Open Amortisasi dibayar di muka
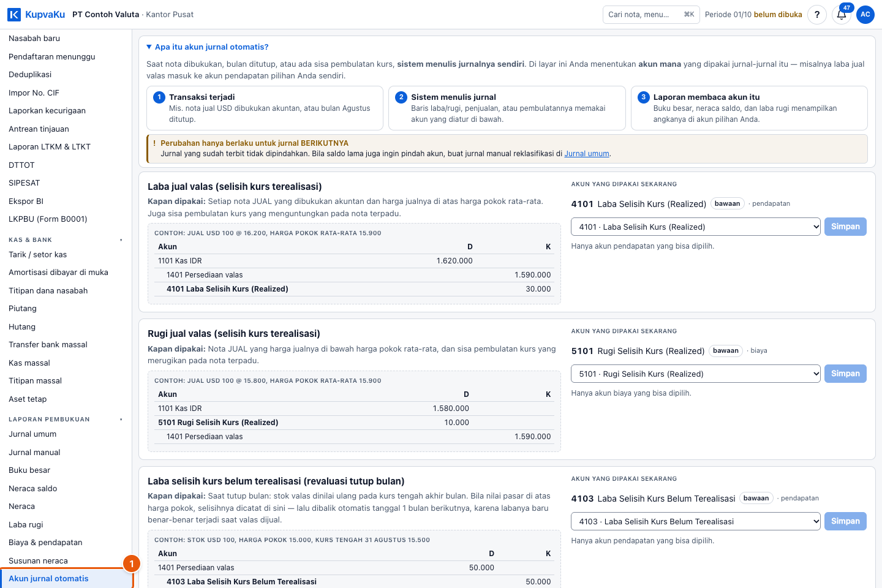The image size is (882, 588). [66, 273]
